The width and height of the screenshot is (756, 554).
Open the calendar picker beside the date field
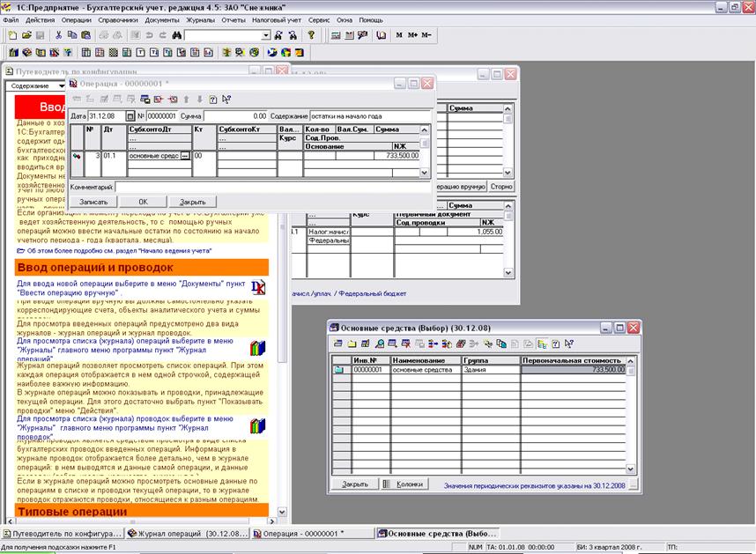pyautogui.click(x=130, y=115)
